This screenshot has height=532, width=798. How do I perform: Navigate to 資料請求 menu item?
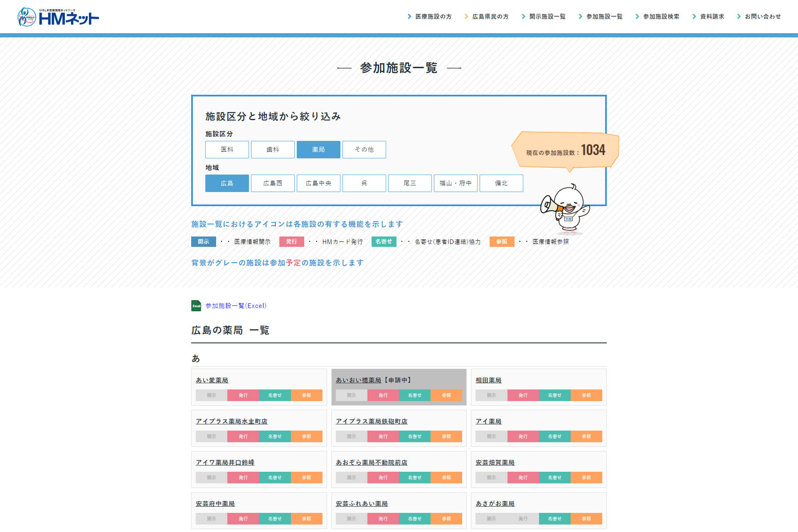pyautogui.click(x=710, y=16)
